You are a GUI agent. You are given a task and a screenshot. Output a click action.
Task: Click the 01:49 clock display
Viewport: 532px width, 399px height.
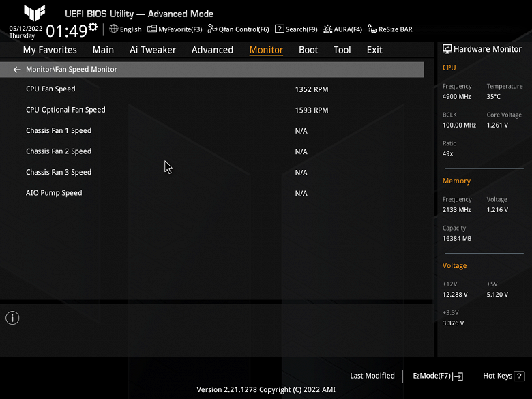pyautogui.click(x=67, y=31)
